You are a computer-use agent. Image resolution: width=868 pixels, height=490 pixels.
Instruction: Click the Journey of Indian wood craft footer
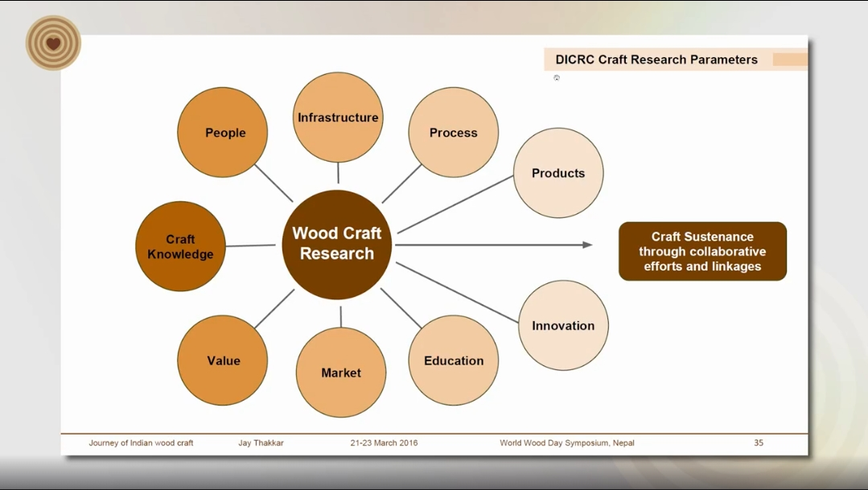click(141, 443)
